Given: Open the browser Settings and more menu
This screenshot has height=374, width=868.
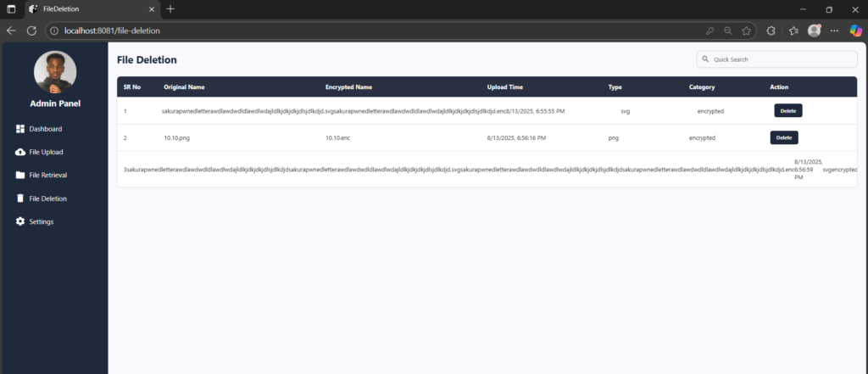Looking at the screenshot, I should pyautogui.click(x=835, y=31).
